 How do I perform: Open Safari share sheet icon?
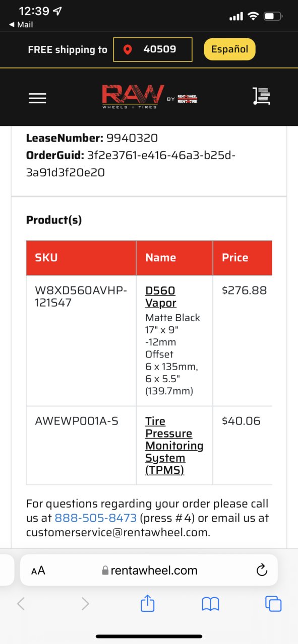coord(147,603)
